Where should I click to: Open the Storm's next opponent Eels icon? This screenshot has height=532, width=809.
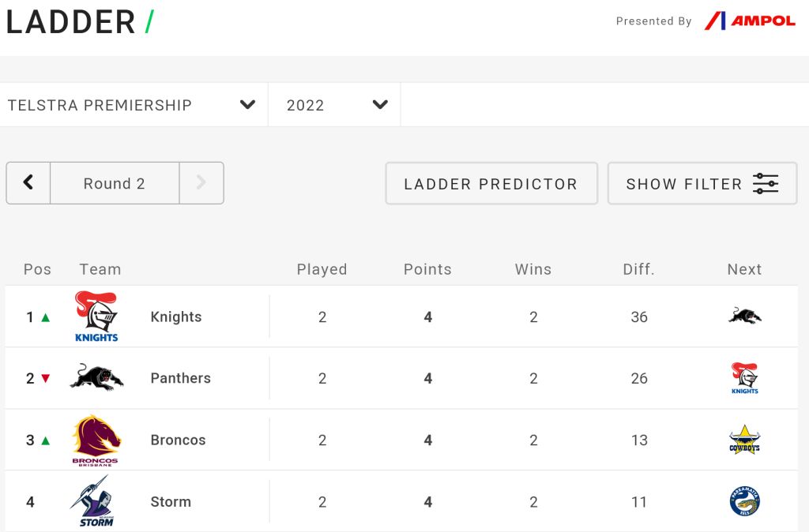tap(744, 501)
